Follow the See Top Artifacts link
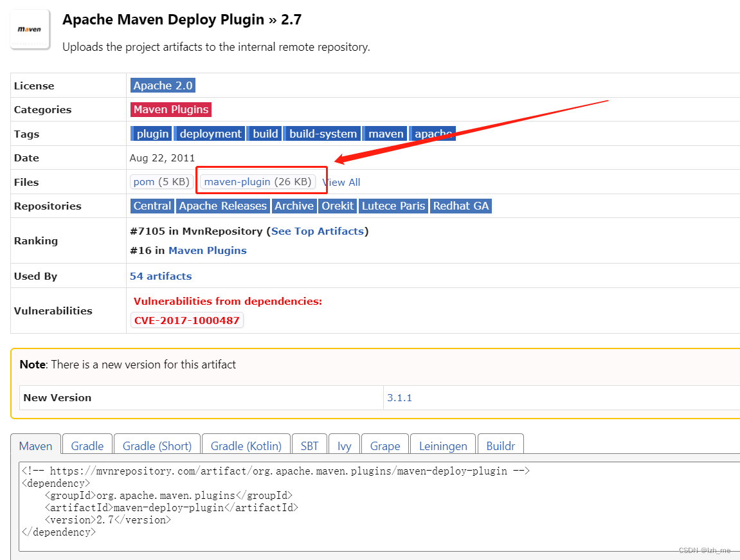 (318, 231)
